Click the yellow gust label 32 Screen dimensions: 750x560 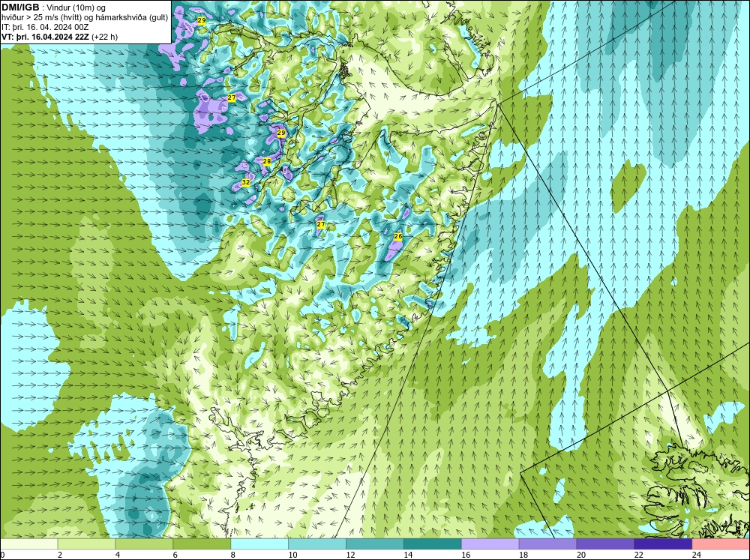[246, 182]
